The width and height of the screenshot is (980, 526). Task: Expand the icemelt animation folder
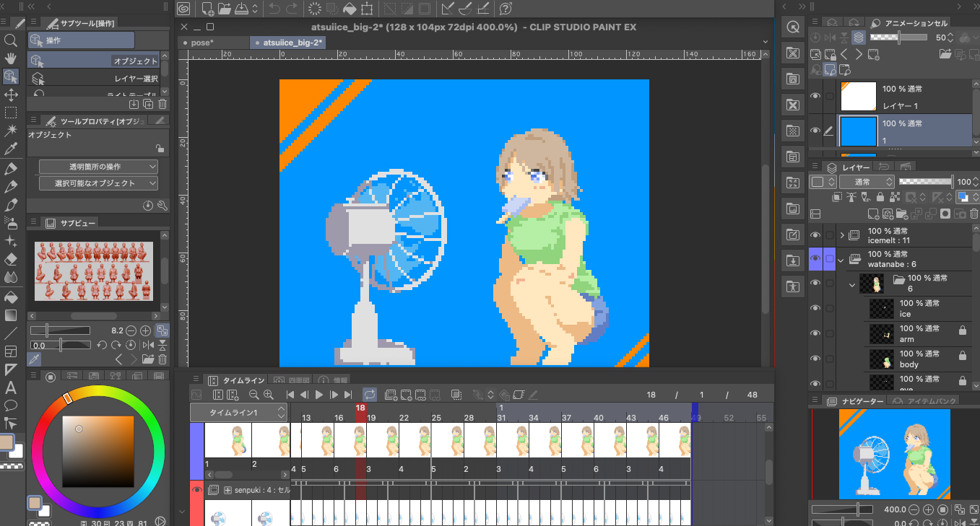click(842, 235)
